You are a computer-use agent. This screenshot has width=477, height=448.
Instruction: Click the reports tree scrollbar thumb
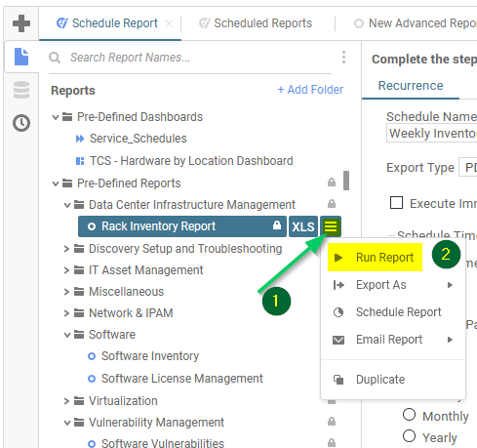(346, 181)
